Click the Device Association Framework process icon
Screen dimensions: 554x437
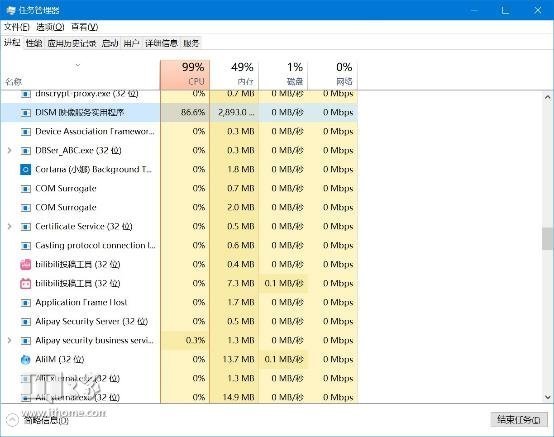pyautogui.click(x=25, y=132)
